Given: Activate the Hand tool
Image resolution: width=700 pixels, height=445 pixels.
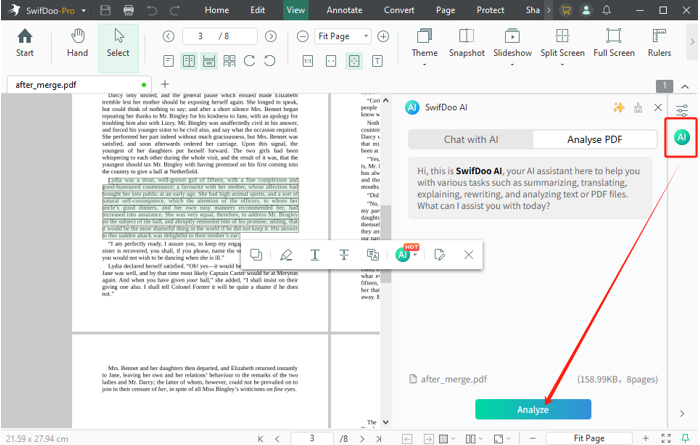Looking at the screenshot, I should coord(77,43).
